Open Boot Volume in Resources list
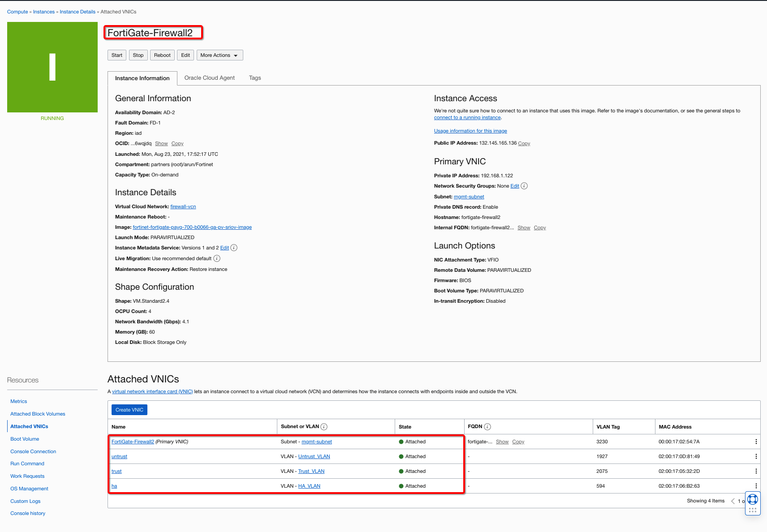 pos(25,439)
